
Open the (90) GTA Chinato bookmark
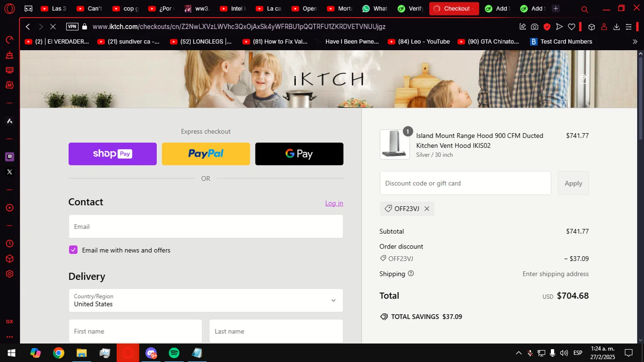coord(488,42)
